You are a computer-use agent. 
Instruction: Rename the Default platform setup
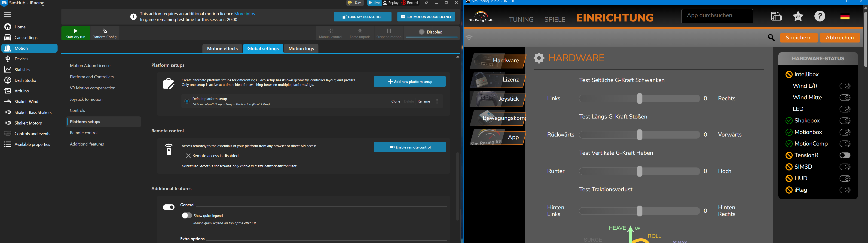424,101
